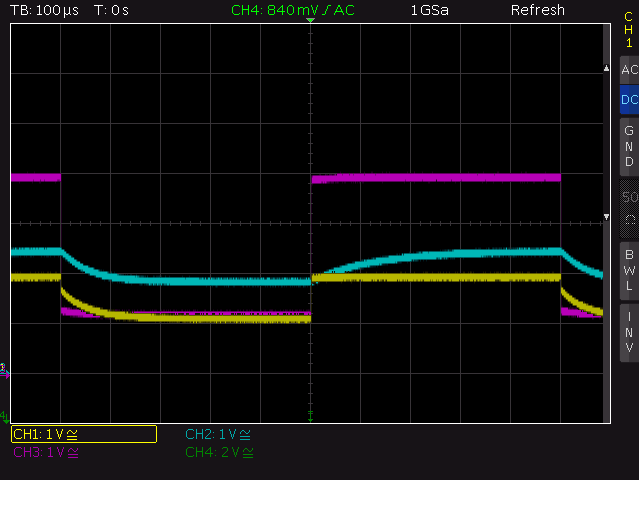Select the CH3 1 V channel label

[46, 452]
